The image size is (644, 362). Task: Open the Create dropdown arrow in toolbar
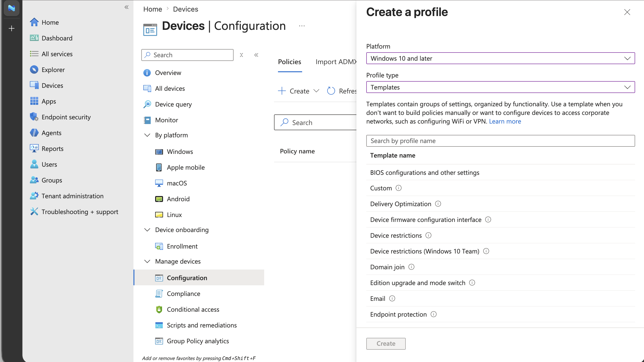pos(316,91)
